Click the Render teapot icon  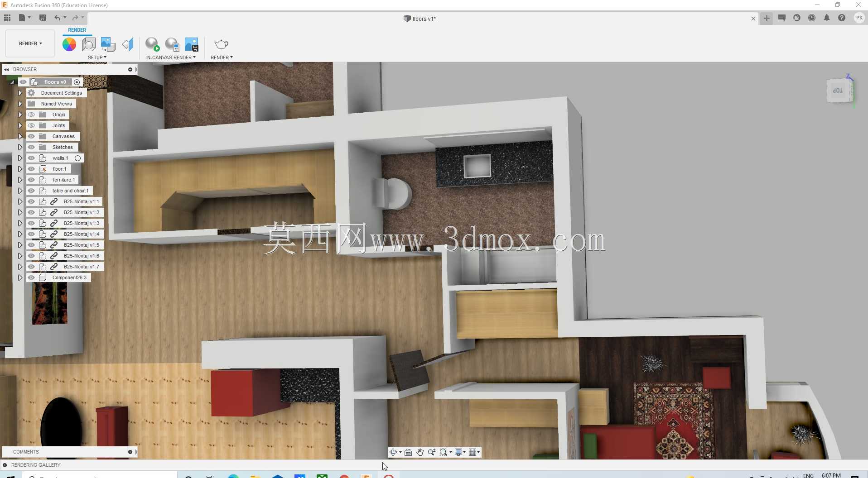[x=221, y=44]
